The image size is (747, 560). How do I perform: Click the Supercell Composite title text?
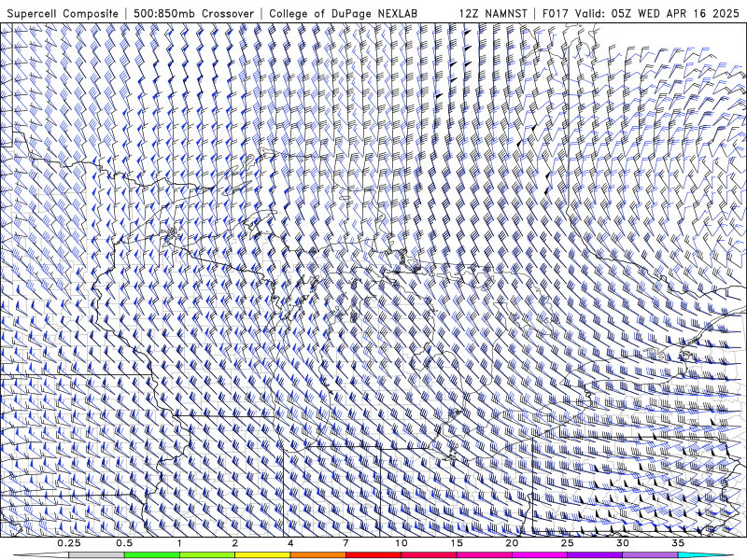(x=63, y=14)
